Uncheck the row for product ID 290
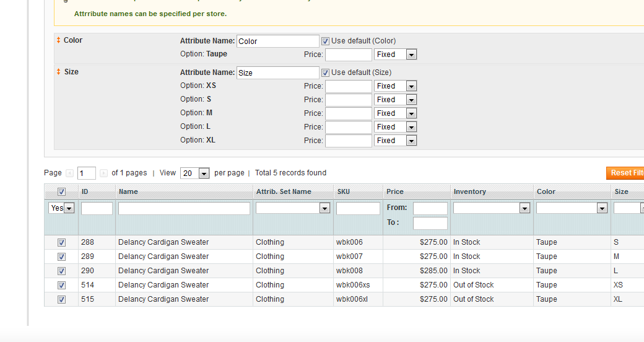Screen dimensions: 644x342 (x=61, y=271)
